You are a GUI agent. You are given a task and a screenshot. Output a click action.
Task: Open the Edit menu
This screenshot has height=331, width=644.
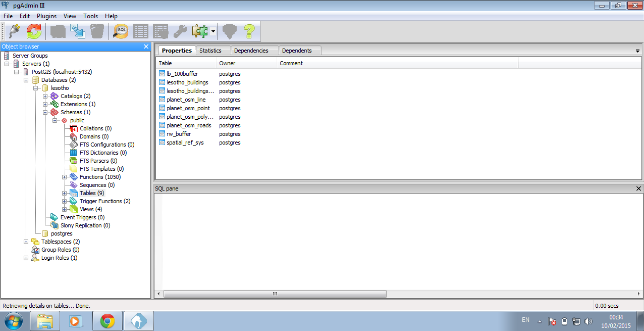pyautogui.click(x=25, y=16)
